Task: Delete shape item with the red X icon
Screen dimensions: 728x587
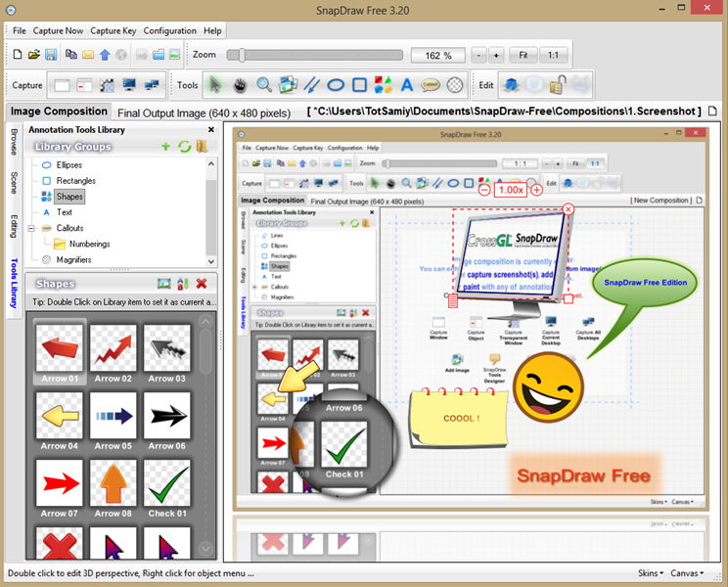Action: click(202, 284)
